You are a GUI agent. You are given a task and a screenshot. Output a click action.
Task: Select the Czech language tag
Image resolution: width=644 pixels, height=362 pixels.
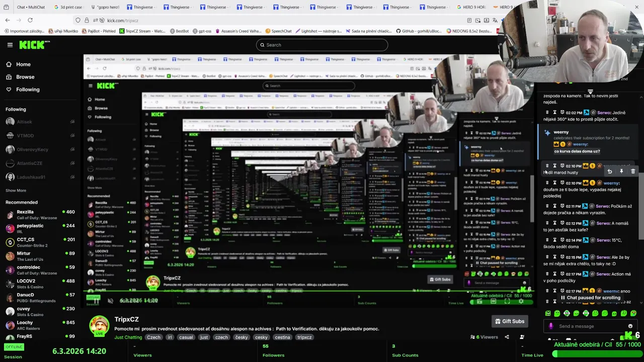(154, 337)
